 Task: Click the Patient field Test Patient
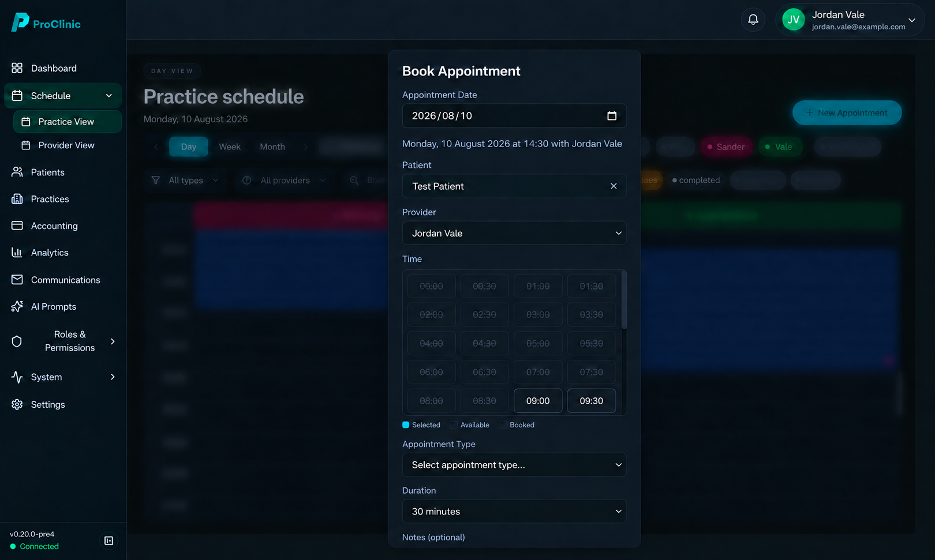pos(514,186)
